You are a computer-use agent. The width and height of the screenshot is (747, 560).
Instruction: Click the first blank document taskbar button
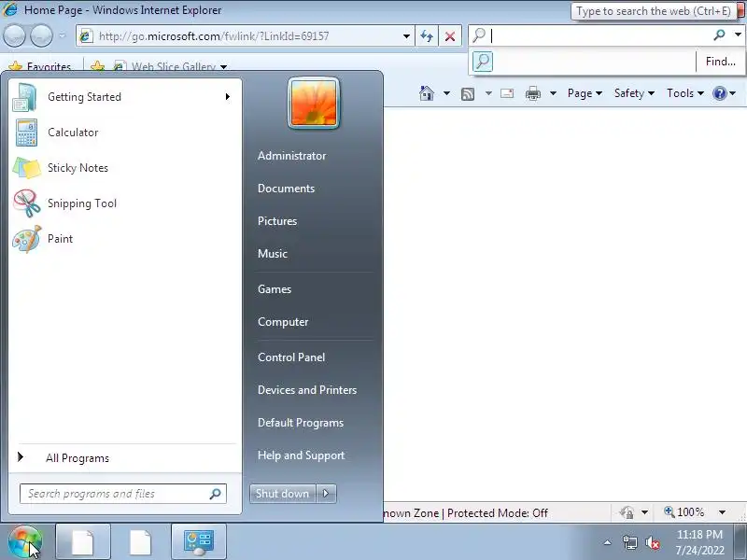[x=83, y=542]
